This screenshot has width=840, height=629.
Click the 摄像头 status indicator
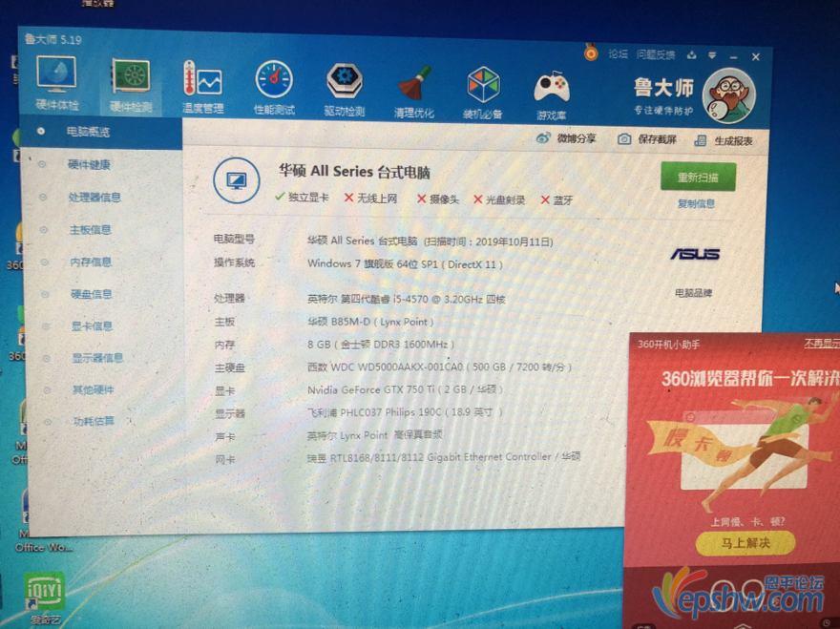tap(438, 199)
